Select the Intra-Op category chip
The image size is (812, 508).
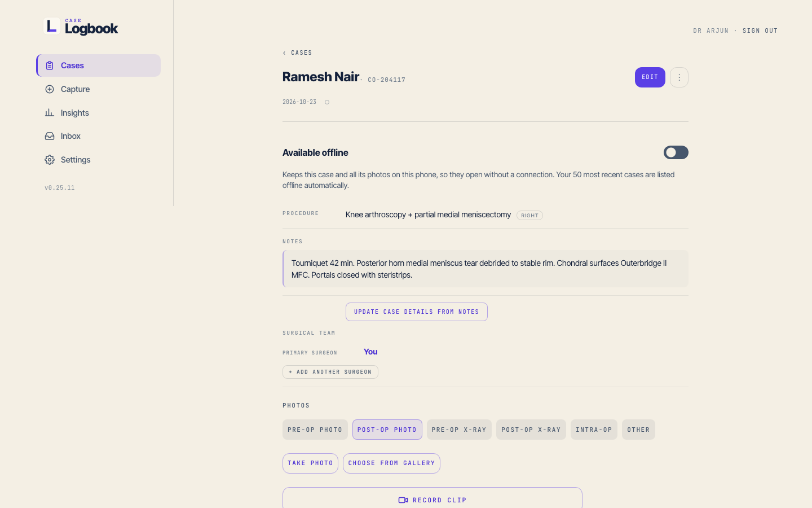[594, 430]
